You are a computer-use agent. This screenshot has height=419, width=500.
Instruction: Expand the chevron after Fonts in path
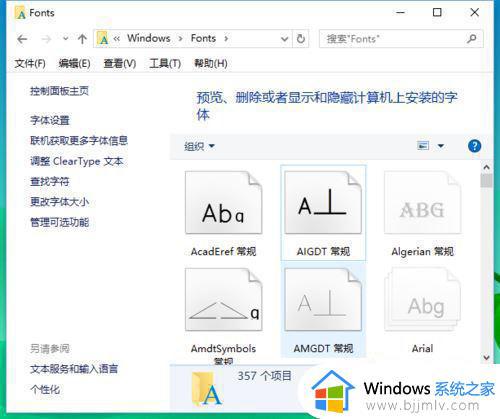click(x=226, y=39)
